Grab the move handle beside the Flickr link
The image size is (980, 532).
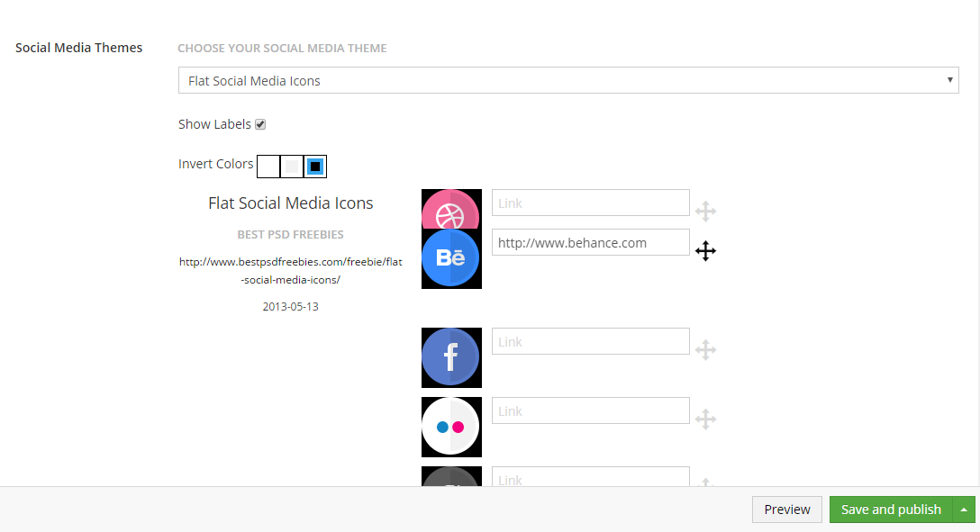[705, 419]
